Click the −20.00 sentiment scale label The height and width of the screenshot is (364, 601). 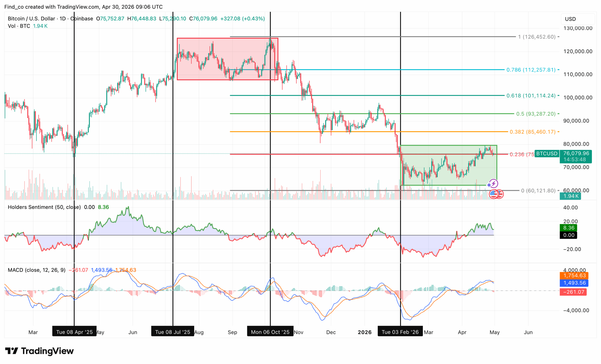pyautogui.click(x=572, y=249)
